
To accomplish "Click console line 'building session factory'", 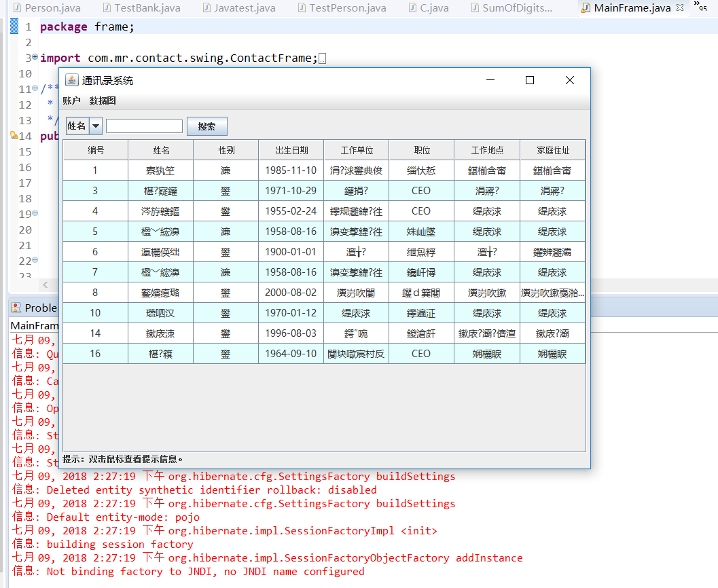I will (x=120, y=545).
